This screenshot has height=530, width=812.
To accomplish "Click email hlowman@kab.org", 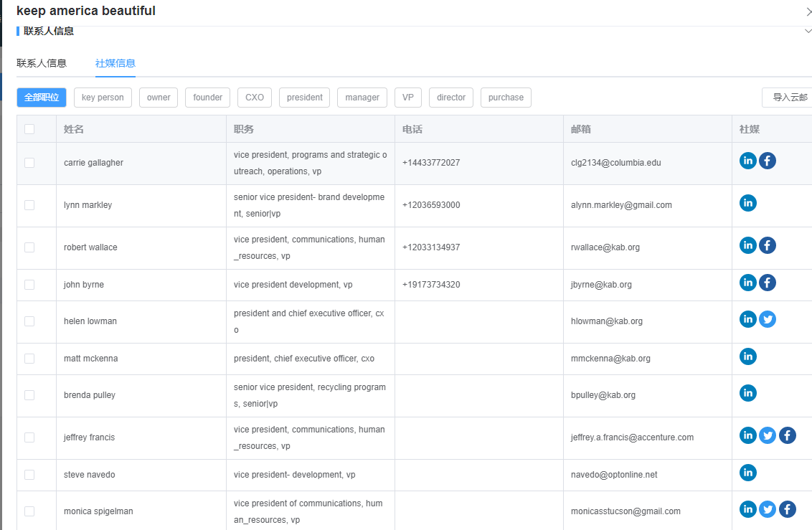I will click(x=607, y=321).
